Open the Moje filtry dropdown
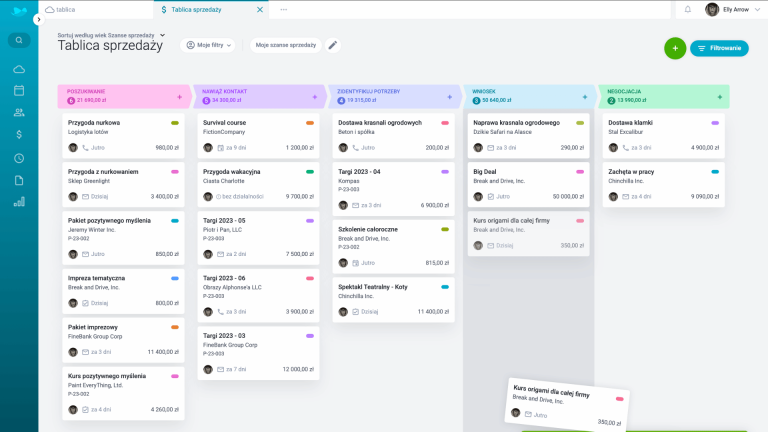768x432 pixels. (x=209, y=45)
